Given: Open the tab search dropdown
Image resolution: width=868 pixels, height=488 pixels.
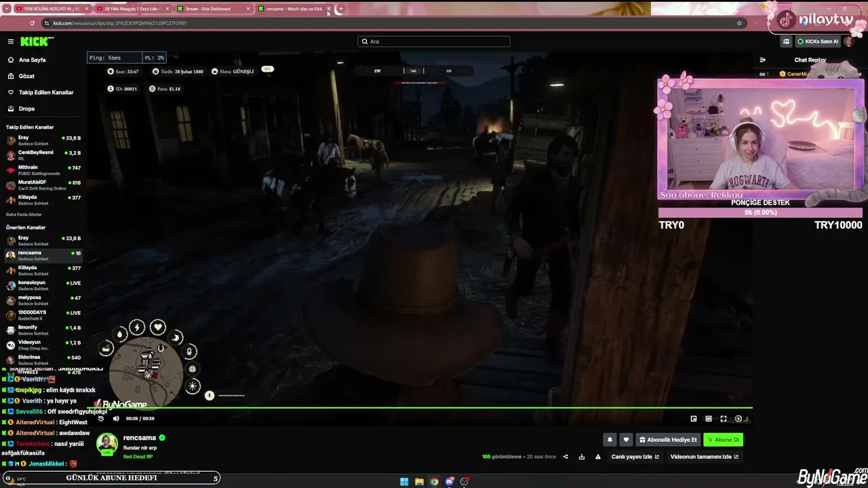Looking at the screenshot, I should tap(7, 9).
